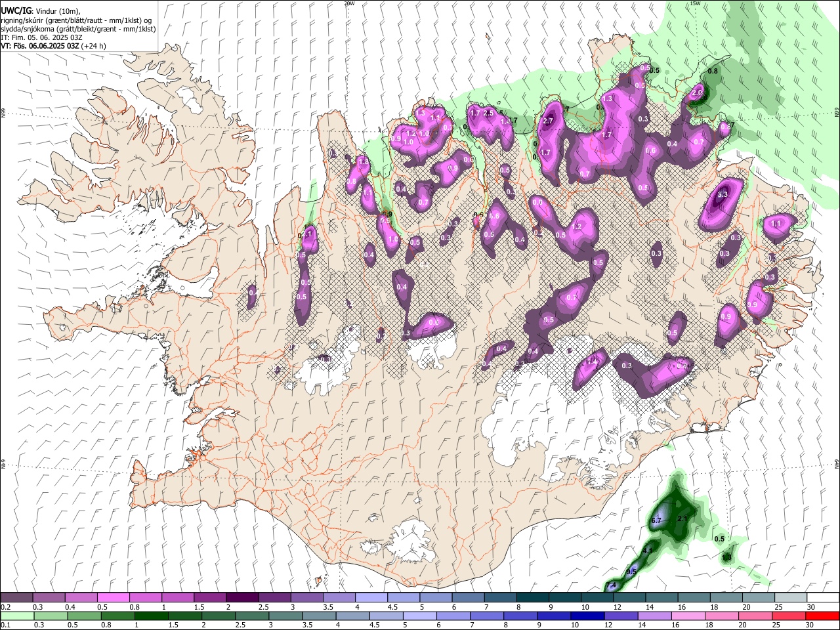Click the '20W' longitude label at top
The image size is (840, 630).
(x=349, y=3)
